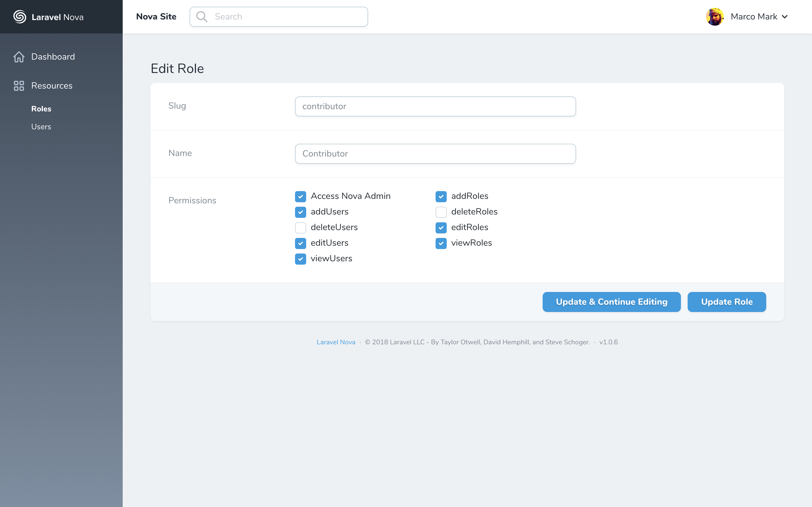Click the Marco Mark dropdown arrow
Viewport: 812px width, 507px height.
pyautogui.click(x=787, y=16)
